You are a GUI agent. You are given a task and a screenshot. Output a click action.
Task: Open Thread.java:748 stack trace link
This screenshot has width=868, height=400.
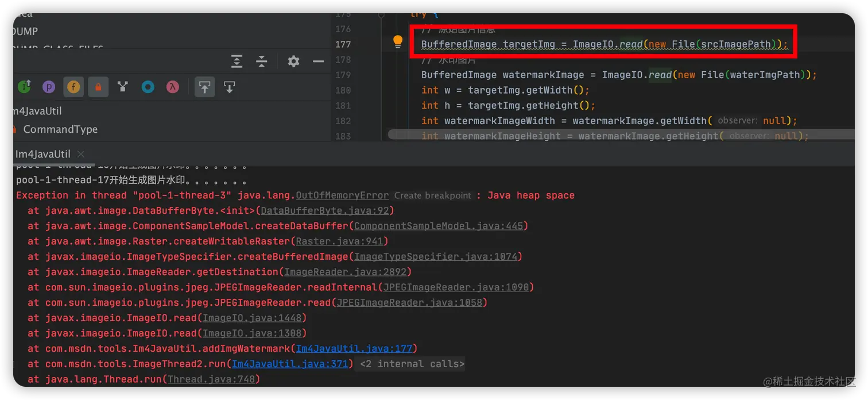[x=211, y=379]
